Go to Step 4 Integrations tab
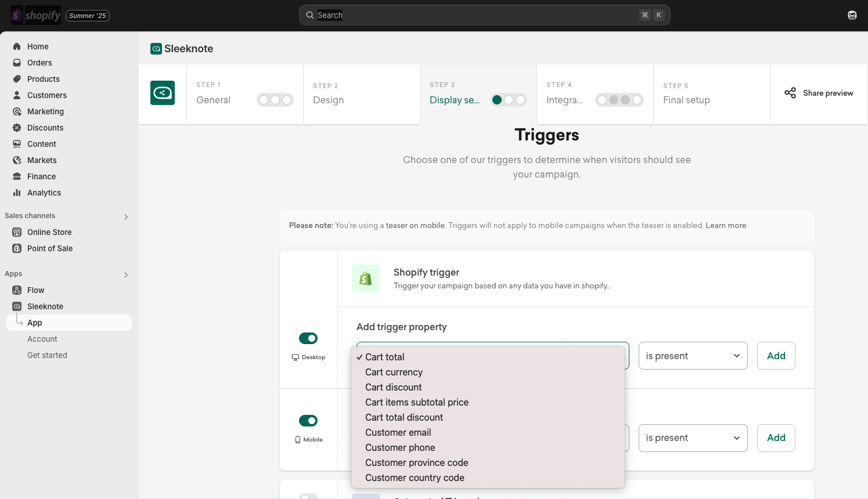868x499 pixels. [x=595, y=94]
